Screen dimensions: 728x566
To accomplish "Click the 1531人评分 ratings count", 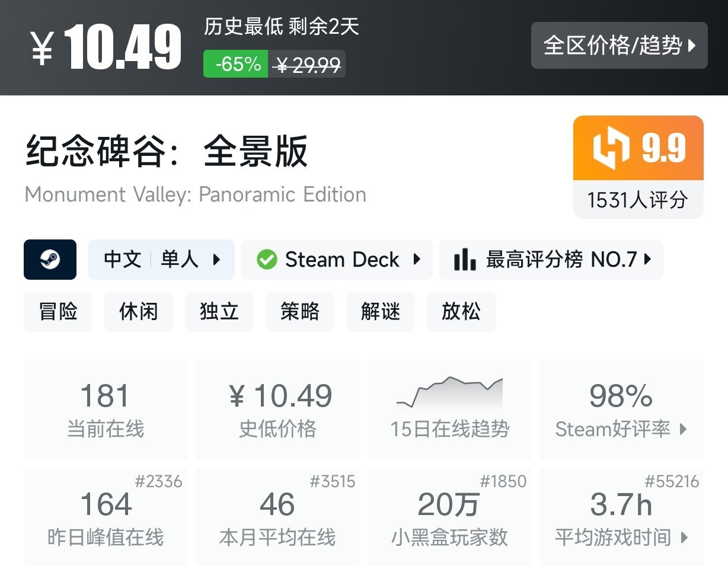I will pyautogui.click(x=638, y=200).
